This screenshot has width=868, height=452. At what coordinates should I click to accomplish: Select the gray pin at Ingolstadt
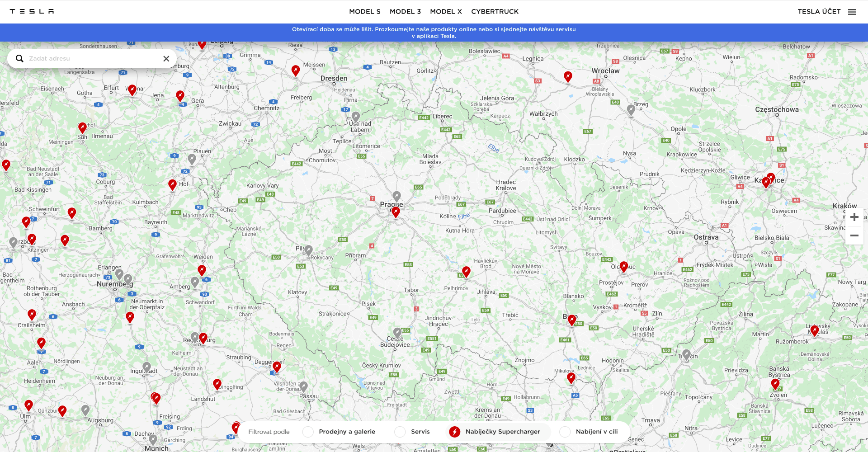pos(146,367)
